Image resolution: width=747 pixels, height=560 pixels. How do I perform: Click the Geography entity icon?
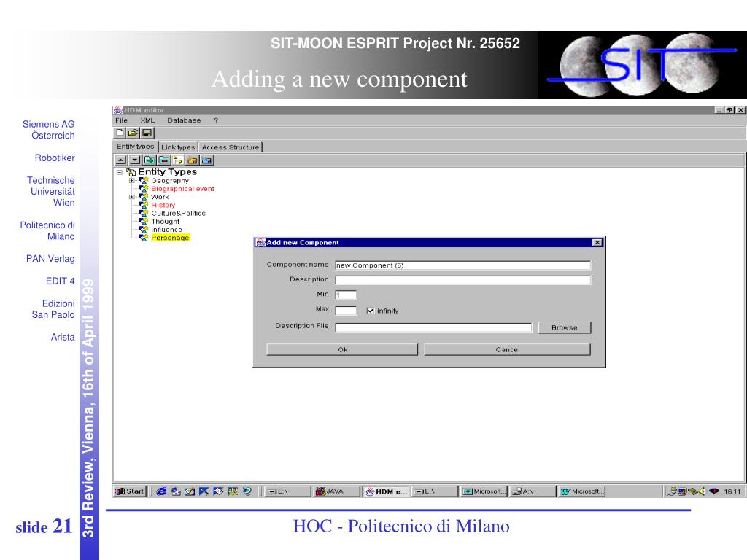click(x=144, y=181)
